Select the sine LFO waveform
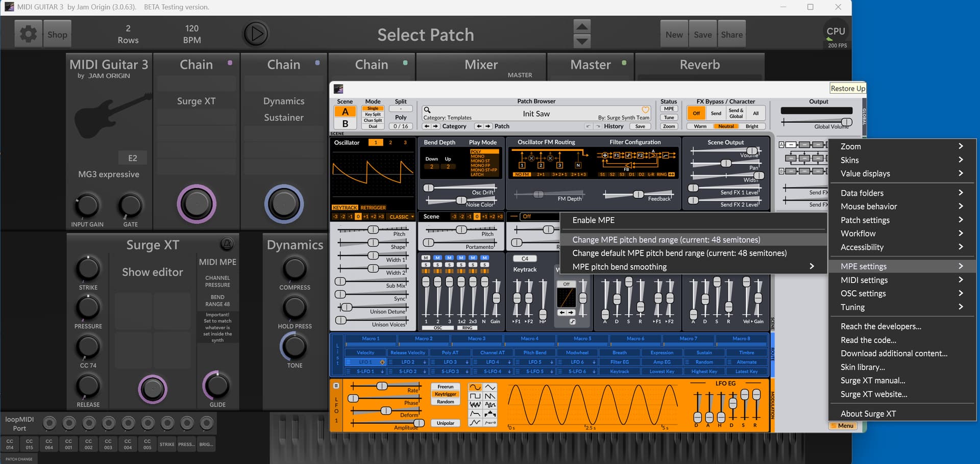Viewport: 980px width, 464px height. (x=475, y=388)
